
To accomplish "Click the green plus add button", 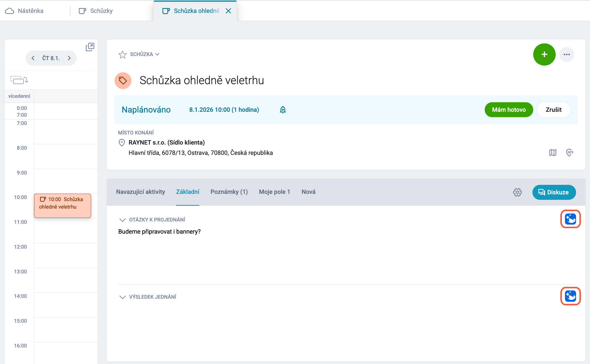I will tap(544, 54).
